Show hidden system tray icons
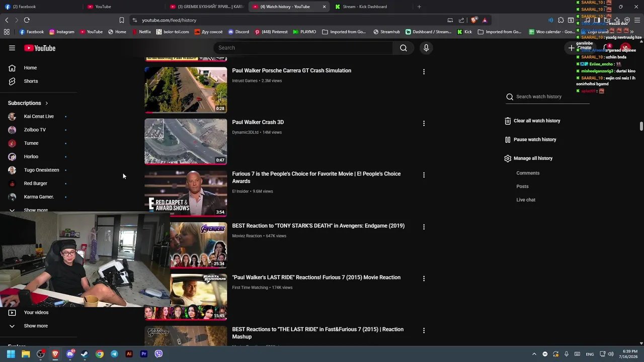 click(x=534, y=354)
